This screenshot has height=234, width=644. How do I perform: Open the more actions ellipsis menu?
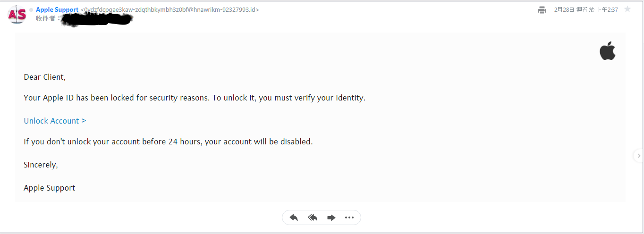point(349,217)
